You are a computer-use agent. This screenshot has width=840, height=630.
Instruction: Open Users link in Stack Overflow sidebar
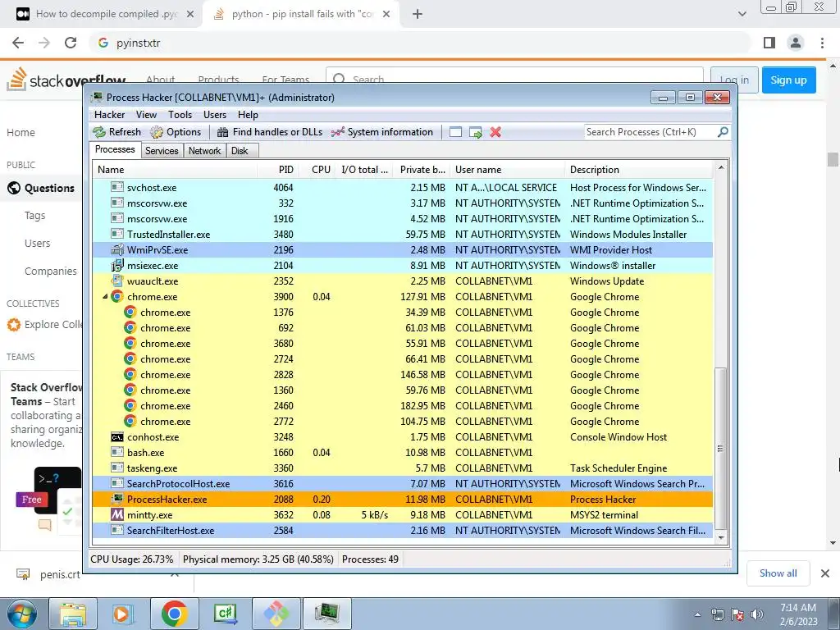point(38,243)
